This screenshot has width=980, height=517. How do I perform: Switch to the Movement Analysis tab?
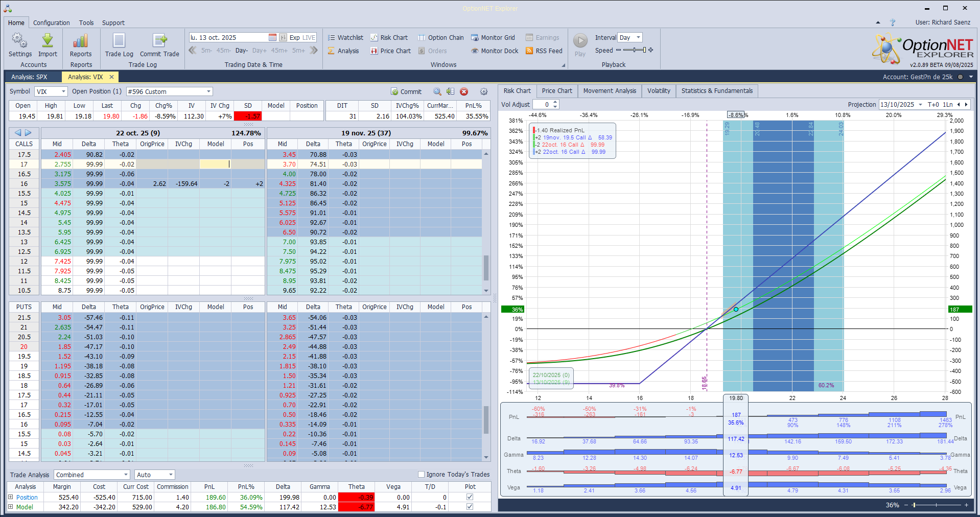(610, 91)
